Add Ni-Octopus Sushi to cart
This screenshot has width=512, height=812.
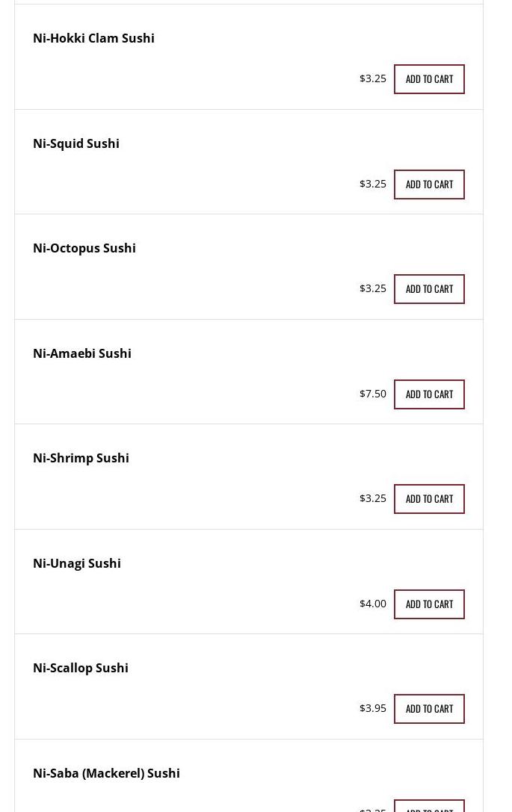(x=429, y=289)
